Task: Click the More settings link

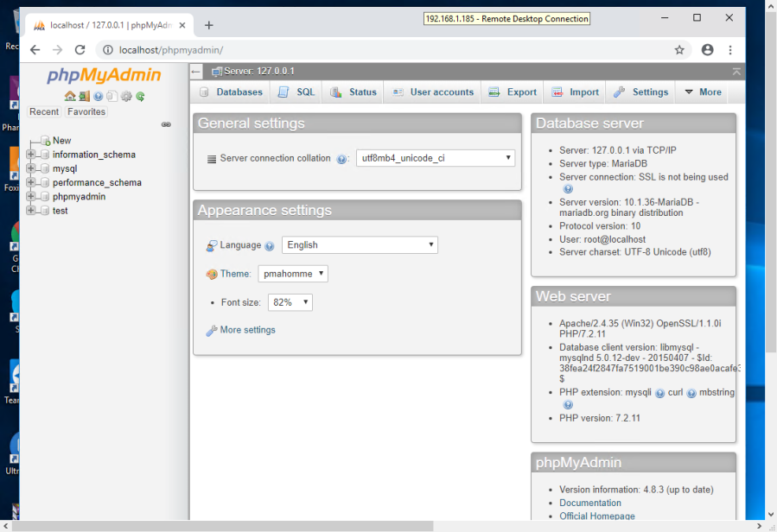Action: click(247, 330)
